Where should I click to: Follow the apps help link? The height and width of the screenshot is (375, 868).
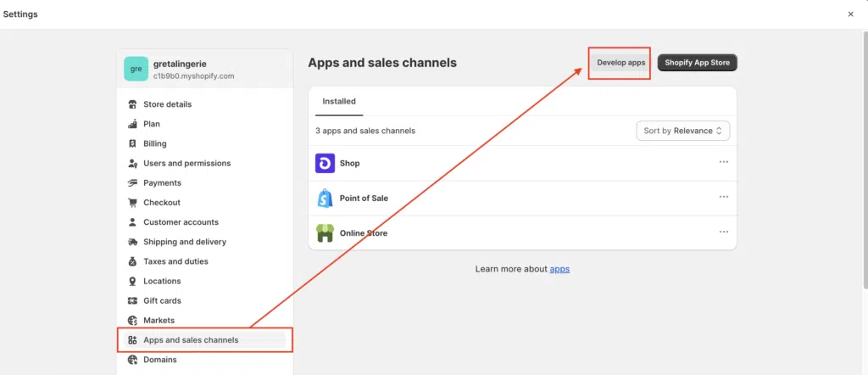pyautogui.click(x=559, y=269)
